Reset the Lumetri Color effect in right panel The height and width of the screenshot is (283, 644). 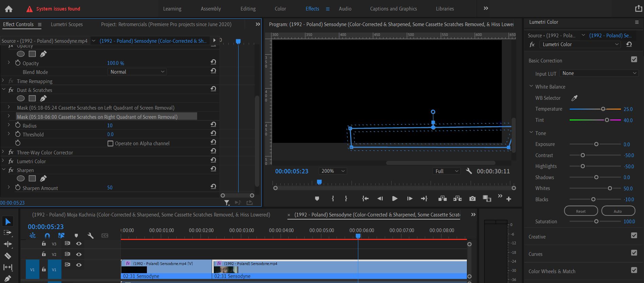pyautogui.click(x=629, y=44)
